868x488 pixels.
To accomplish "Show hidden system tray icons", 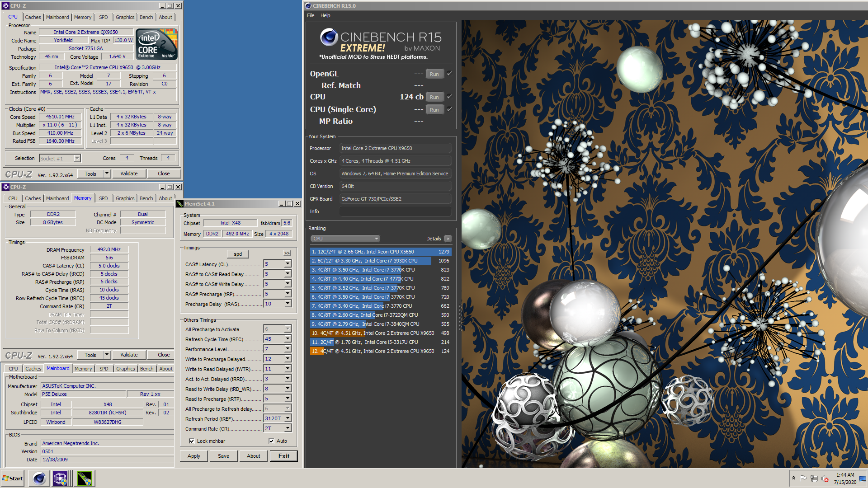I will 793,478.
